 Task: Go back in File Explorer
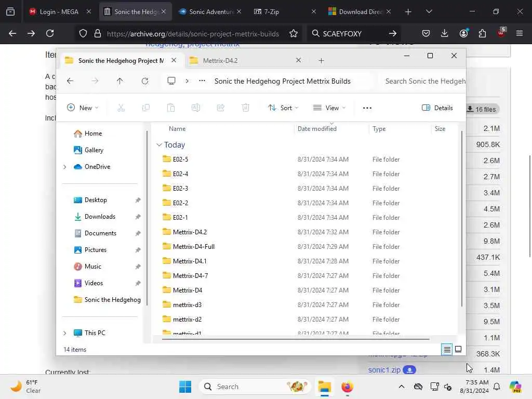coord(70,81)
